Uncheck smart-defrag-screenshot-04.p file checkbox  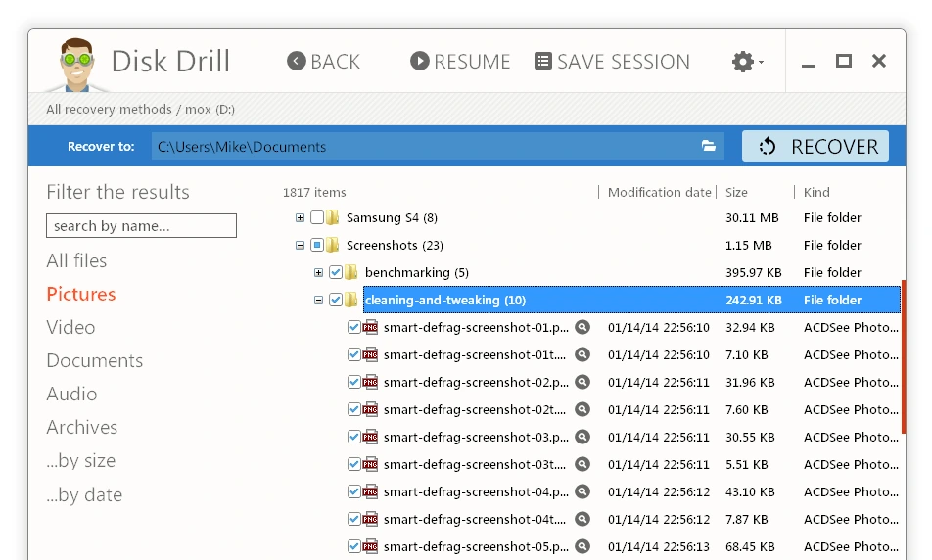click(x=354, y=491)
